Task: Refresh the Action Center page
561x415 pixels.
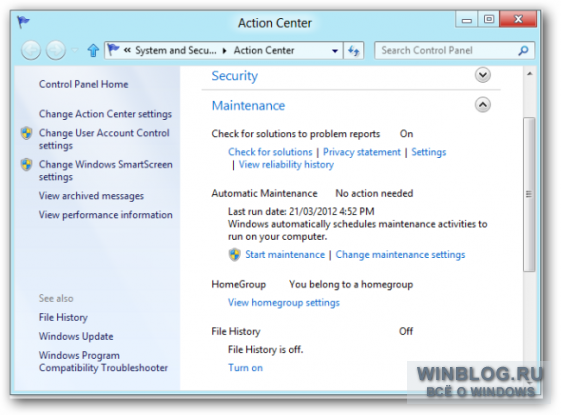Action: (353, 51)
